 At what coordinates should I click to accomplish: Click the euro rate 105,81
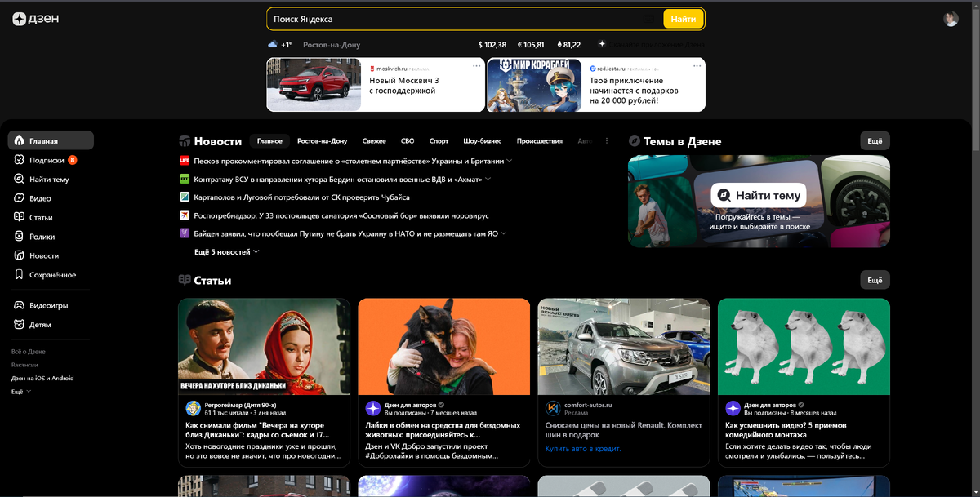tap(530, 45)
